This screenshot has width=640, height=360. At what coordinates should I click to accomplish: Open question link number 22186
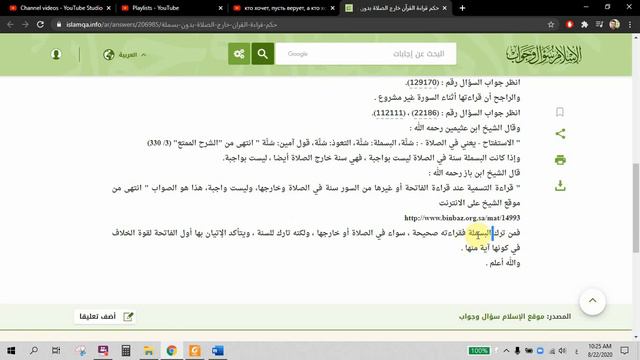click(x=425, y=113)
